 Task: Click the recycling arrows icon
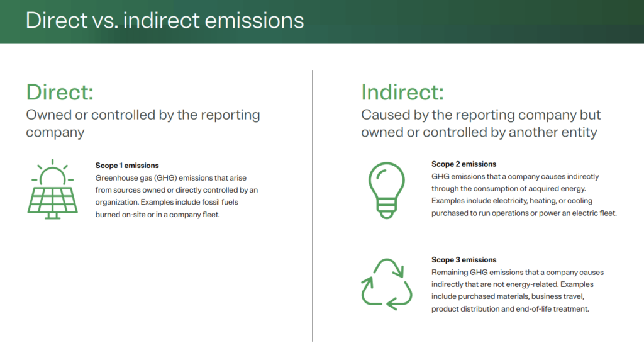click(x=387, y=284)
